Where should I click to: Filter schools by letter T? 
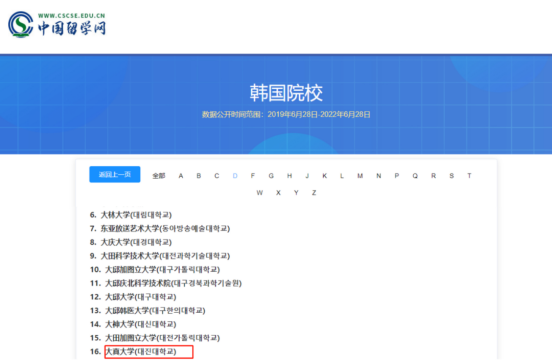pos(469,176)
